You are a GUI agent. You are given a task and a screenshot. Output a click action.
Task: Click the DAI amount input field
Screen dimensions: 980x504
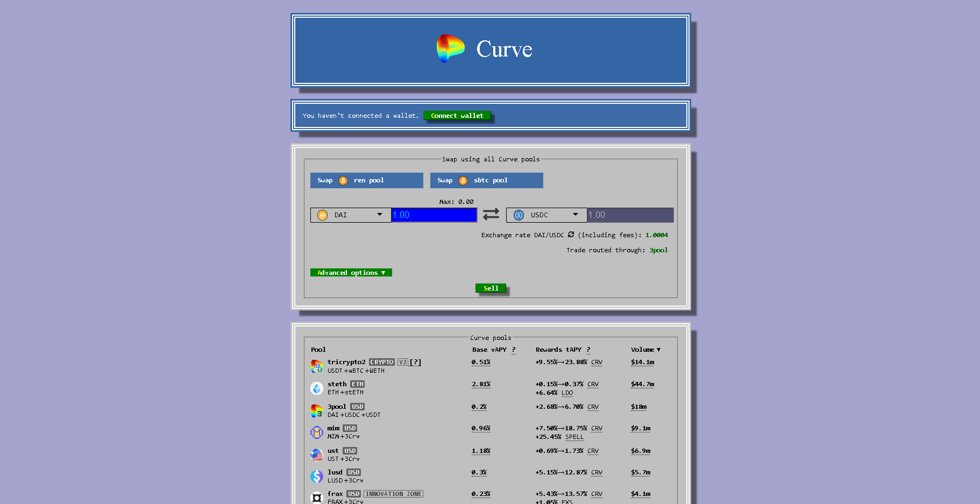coord(434,215)
